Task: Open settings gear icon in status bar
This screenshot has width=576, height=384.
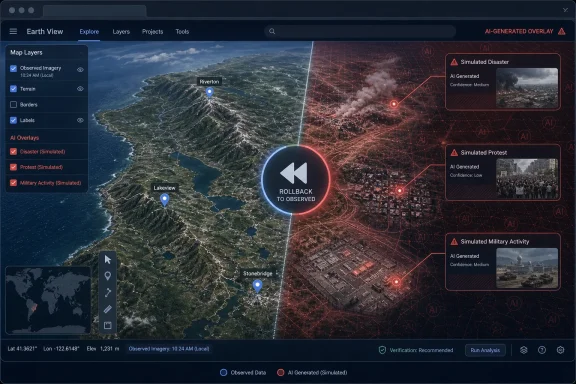Action: click(560, 350)
